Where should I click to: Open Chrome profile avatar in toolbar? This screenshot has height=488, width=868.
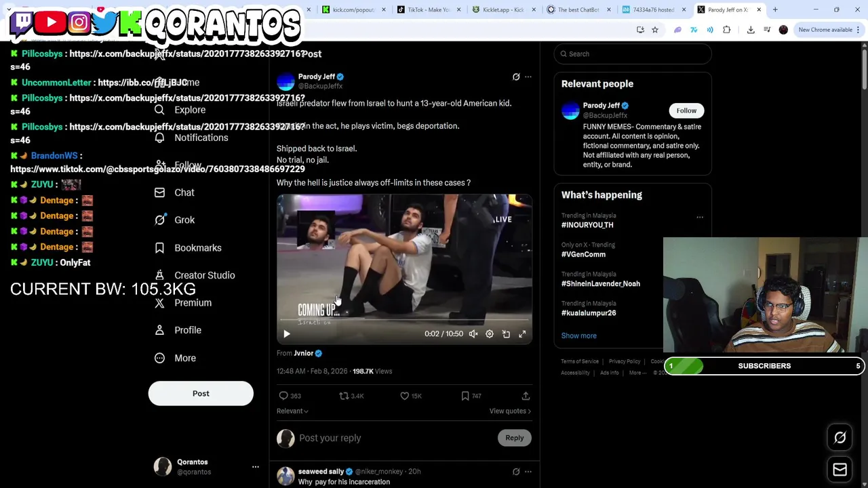coord(783,30)
